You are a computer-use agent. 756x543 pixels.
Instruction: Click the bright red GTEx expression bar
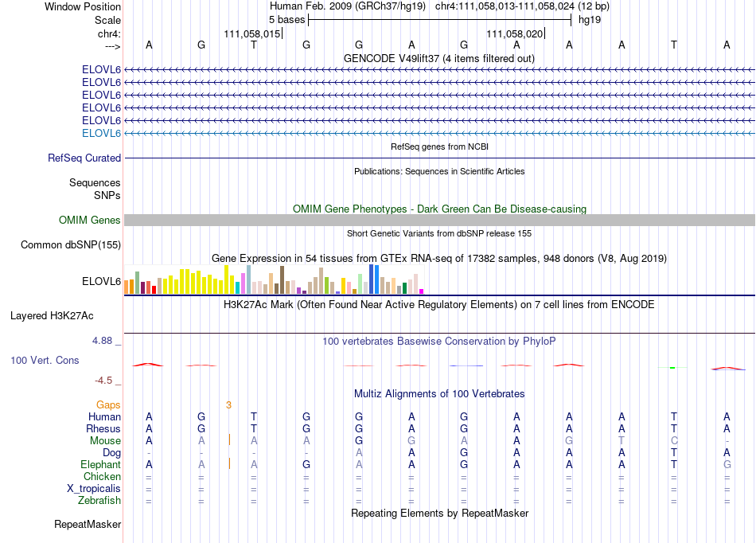[x=154, y=290]
